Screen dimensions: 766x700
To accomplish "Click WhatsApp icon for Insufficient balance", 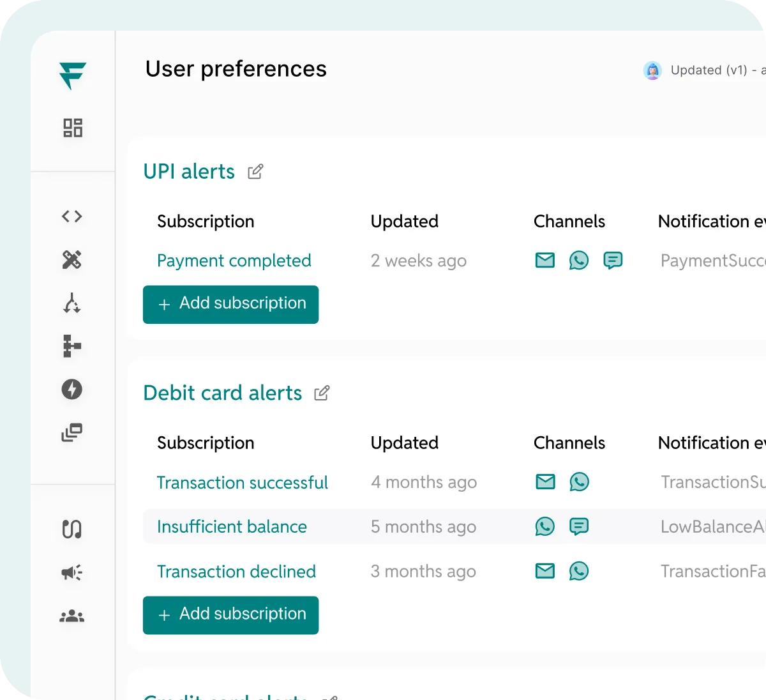I will (x=545, y=526).
